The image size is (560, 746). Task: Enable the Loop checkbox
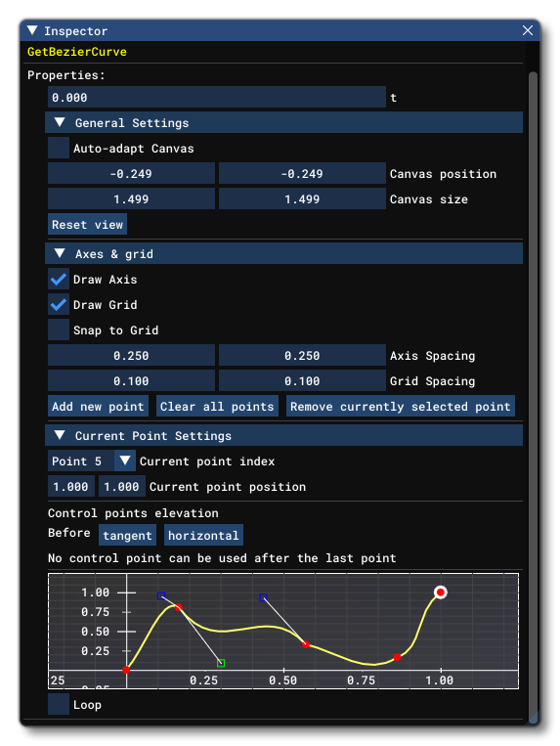[59, 704]
